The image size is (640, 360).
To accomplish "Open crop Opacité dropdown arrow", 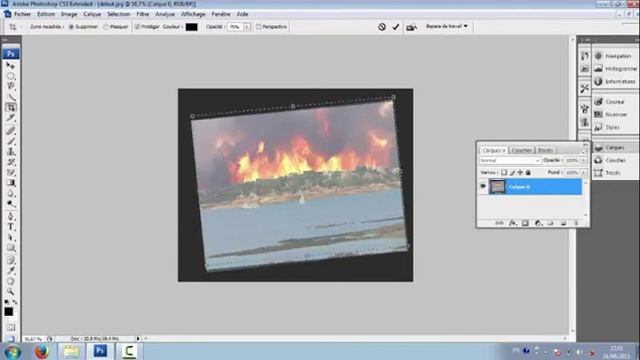I will [x=247, y=27].
